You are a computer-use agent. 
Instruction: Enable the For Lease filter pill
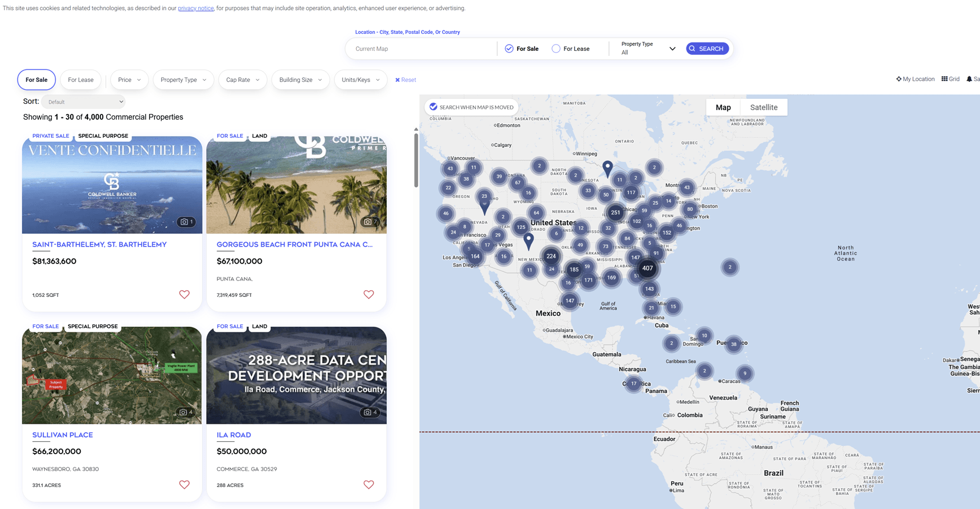[x=81, y=80]
